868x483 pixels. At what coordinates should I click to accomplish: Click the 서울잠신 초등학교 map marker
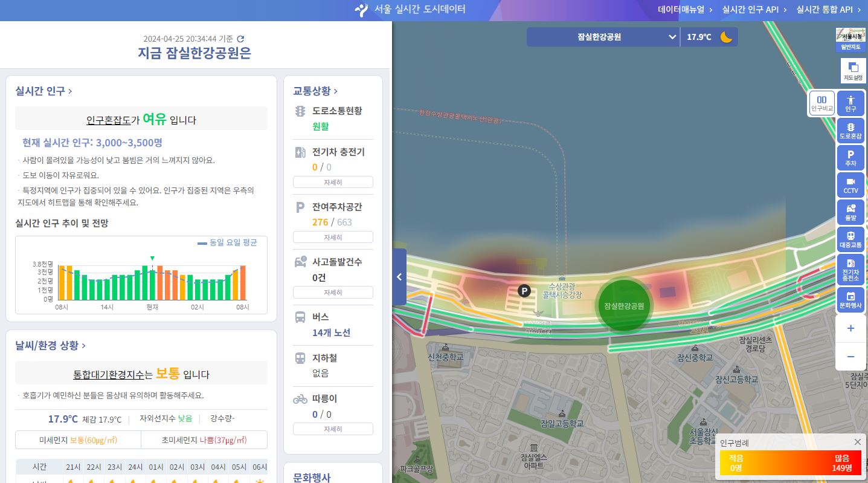[704, 431]
